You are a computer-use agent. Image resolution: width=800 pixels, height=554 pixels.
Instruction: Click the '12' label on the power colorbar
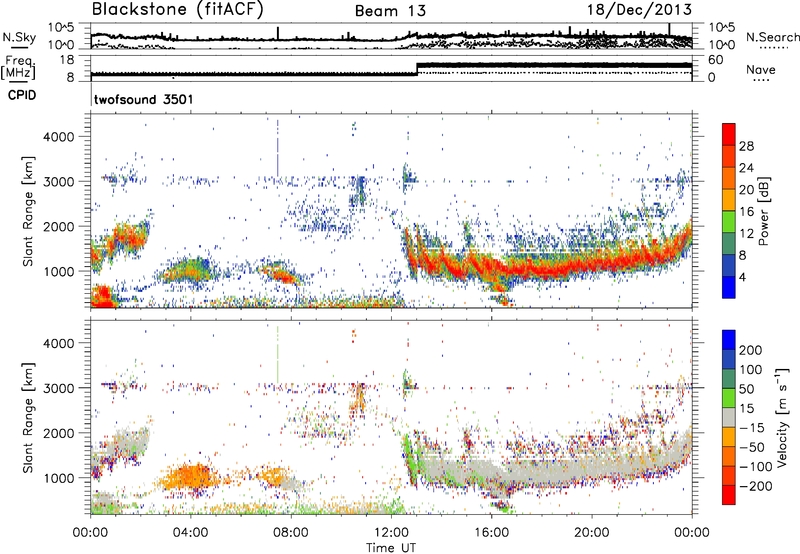[746, 234]
